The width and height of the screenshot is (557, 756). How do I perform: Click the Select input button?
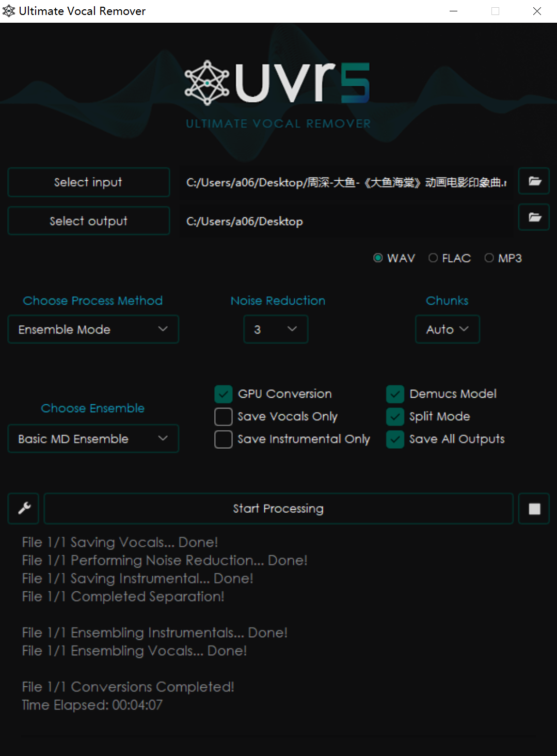pos(89,182)
